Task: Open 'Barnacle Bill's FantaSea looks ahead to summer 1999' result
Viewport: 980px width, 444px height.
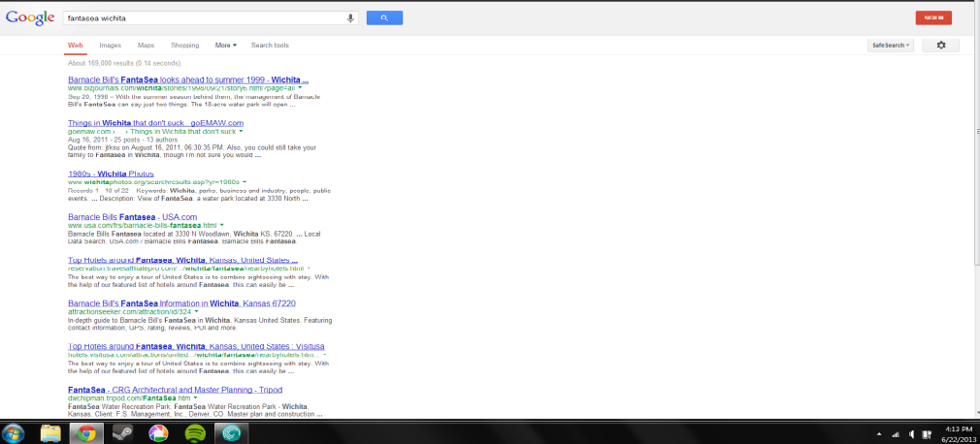Action: (188, 79)
